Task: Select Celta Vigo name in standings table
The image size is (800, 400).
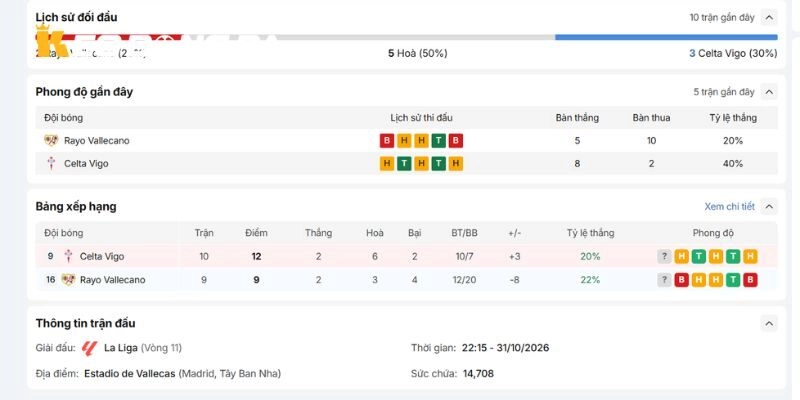Action: pos(102,257)
